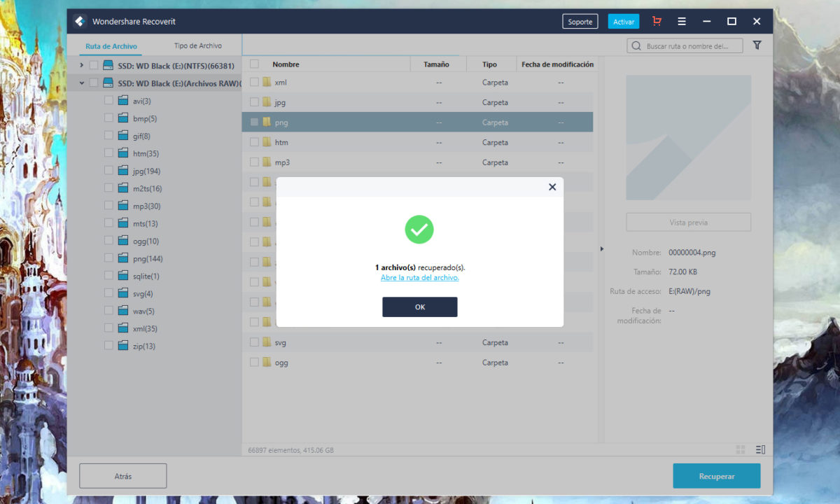This screenshot has height=504, width=840.
Task: Collapse the preview panel arrow
Action: [x=602, y=248]
